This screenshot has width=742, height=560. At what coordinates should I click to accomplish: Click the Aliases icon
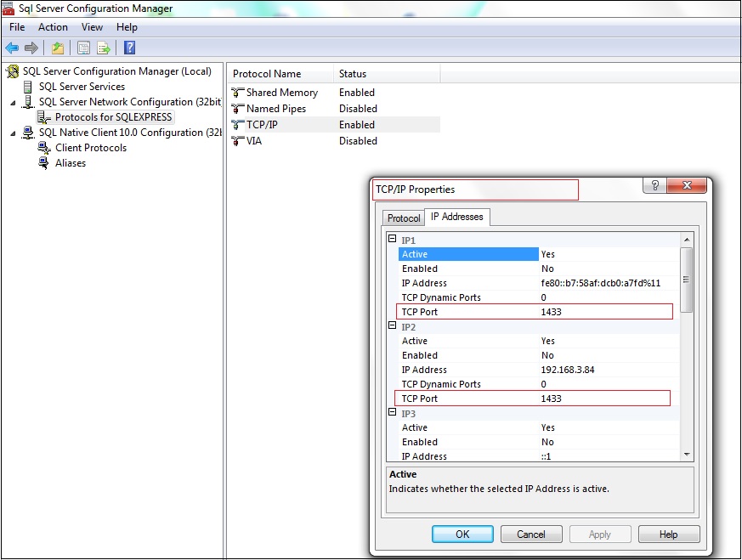pyautogui.click(x=43, y=163)
